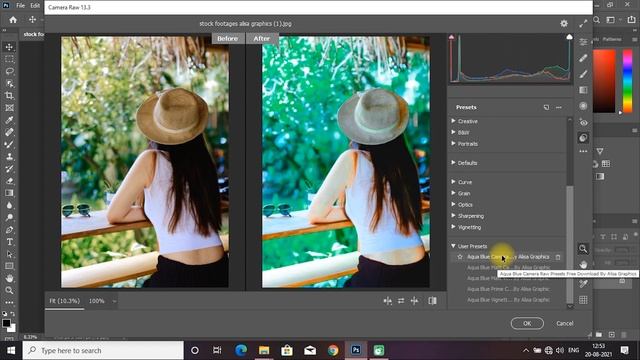The height and width of the screenshot is (360, 640).
Task: Collapse the User Presets group
Action: (x=453, y=246)
